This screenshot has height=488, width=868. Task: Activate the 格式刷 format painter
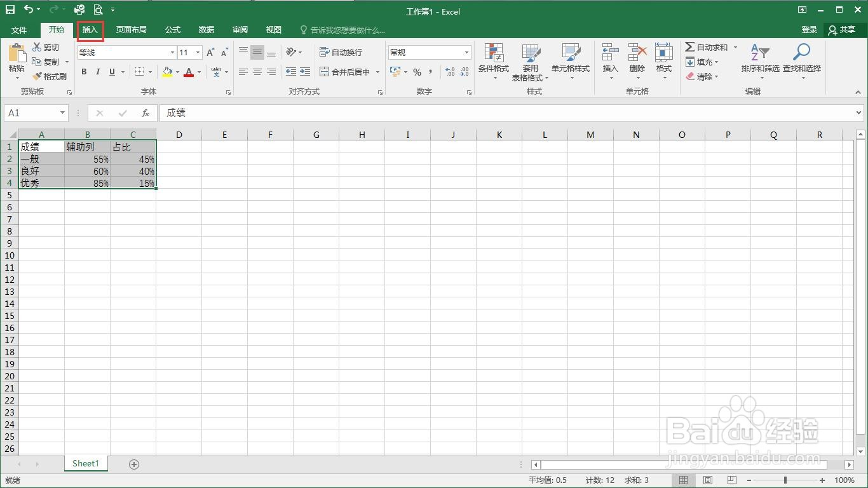point(50,76)
